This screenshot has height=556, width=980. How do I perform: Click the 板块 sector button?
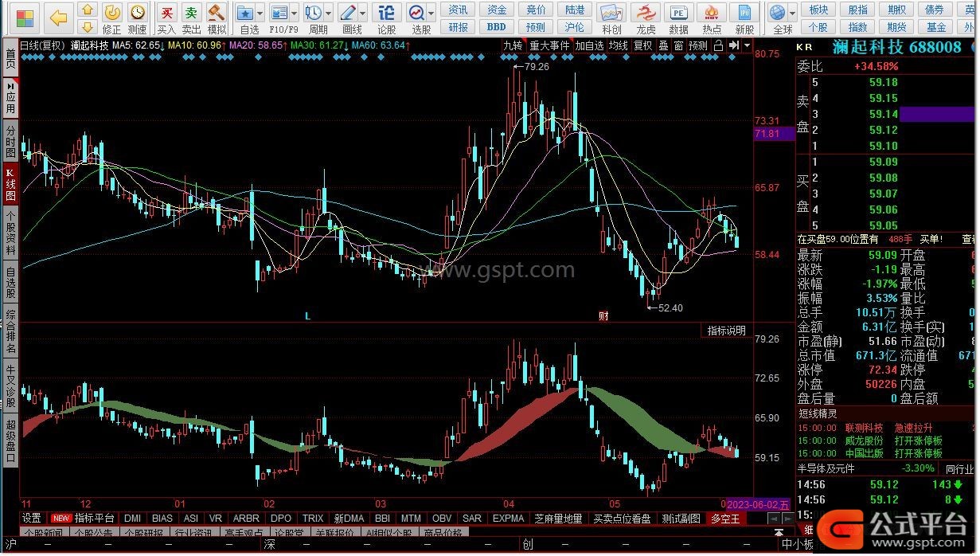click(818, 10)
